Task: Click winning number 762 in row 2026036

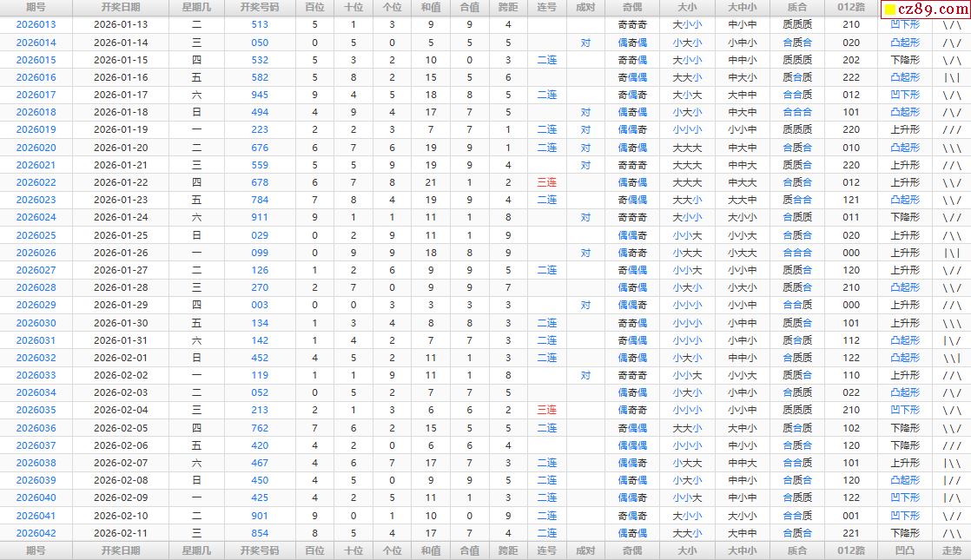Action: click(260, 428)
